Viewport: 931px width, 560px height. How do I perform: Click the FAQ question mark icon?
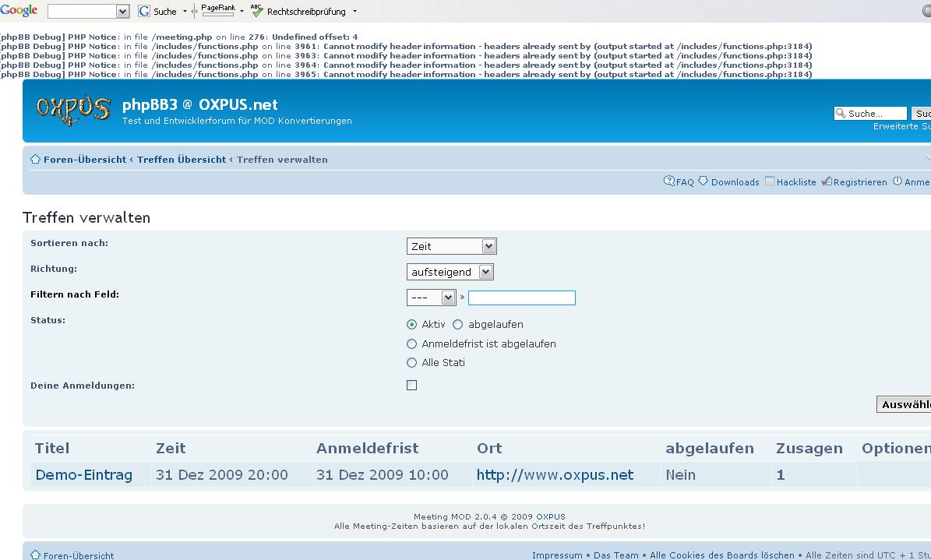(669, 181)
